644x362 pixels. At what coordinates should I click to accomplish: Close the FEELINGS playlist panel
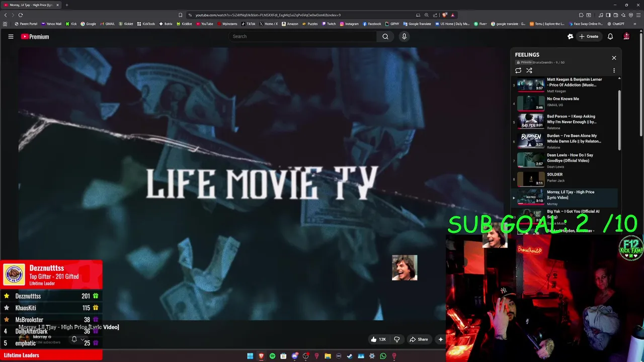coord(614,58)
